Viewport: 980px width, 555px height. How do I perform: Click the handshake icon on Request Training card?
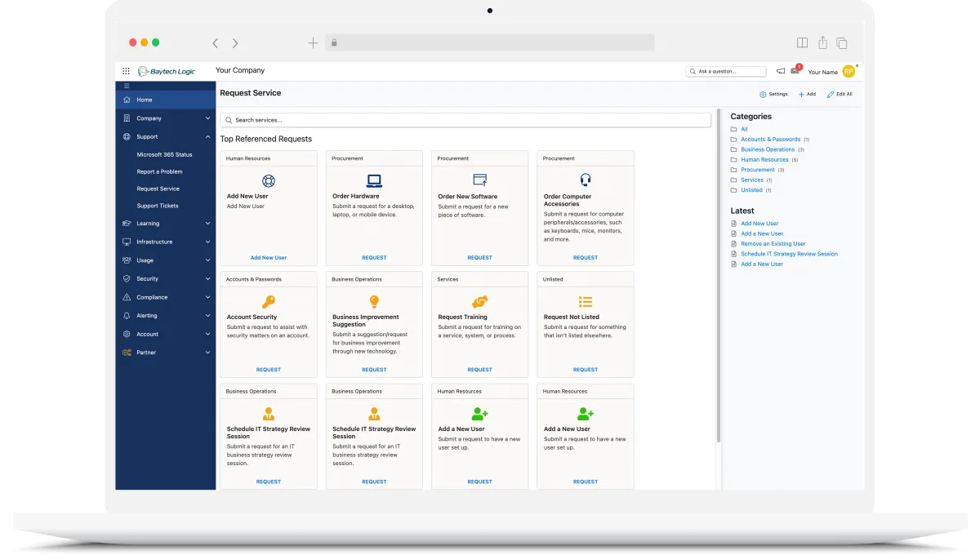(x=479, y=301)
